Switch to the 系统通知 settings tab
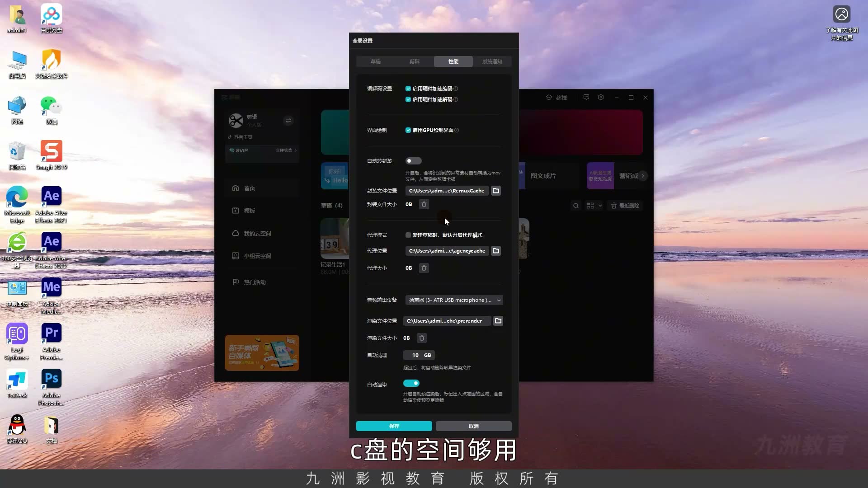The height and width of the screenshot is (488, 868). pyautogui.click(x=492, y=61)
